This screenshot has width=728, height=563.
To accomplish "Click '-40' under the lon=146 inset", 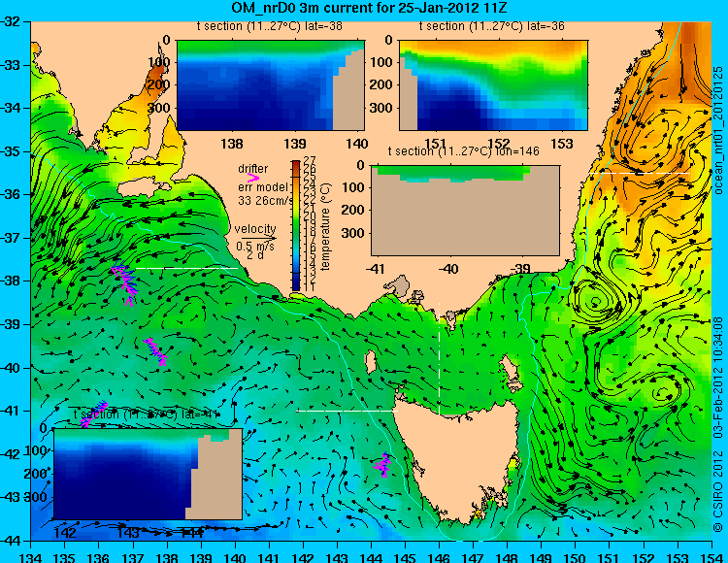I will pos(448,269).
